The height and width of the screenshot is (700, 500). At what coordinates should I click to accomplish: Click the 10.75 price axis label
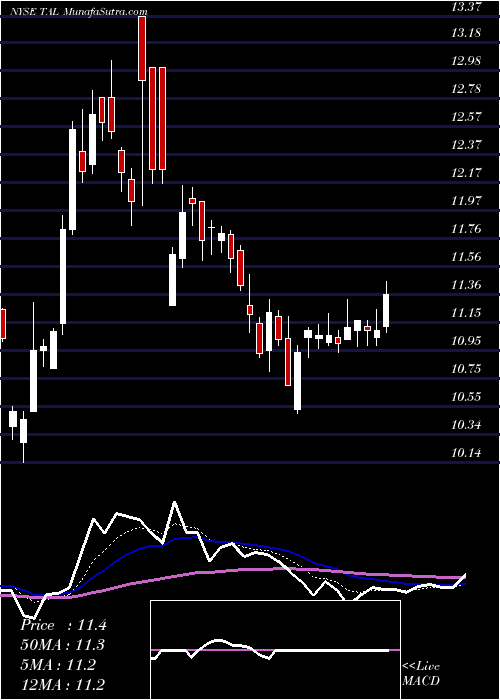(x=467, y=369)
